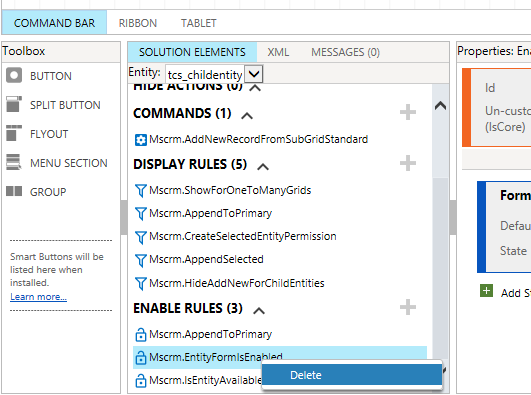Click the solution elements vertical scrollbar thumb
This screenshot has width=531, height=395.
coord(440,268)
